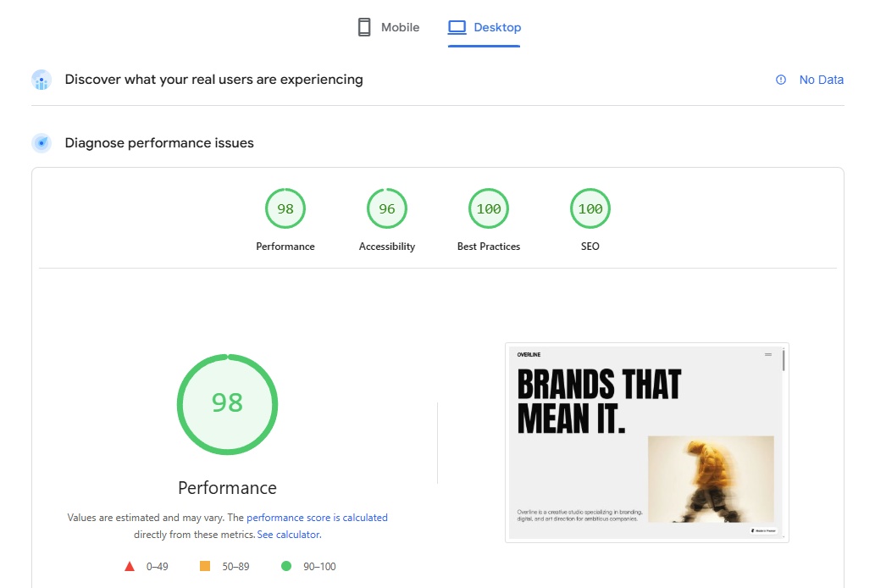
Task: Click the green circle 90–100 legend icon
Action: pyautogui.click(x=286, y=566)
